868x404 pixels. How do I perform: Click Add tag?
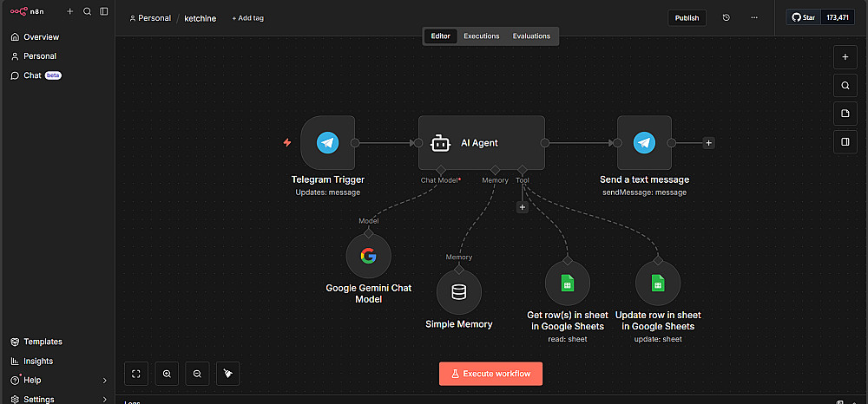[x=247, y=18]
